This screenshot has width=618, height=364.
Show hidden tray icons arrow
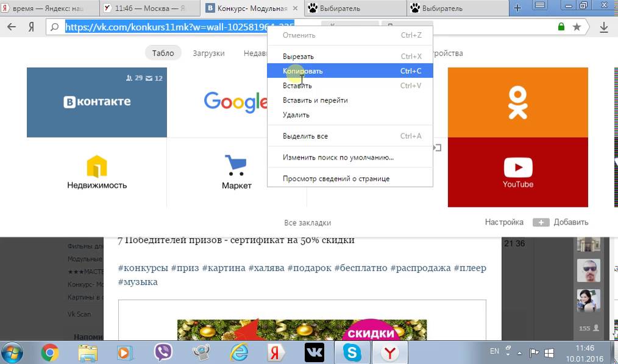click(519, 353)
